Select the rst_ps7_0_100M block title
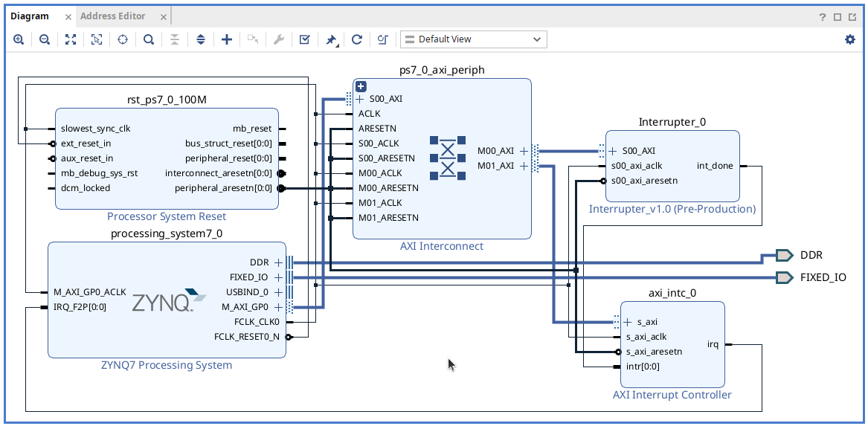The image size is (868, 426). [x=167, y=100]
